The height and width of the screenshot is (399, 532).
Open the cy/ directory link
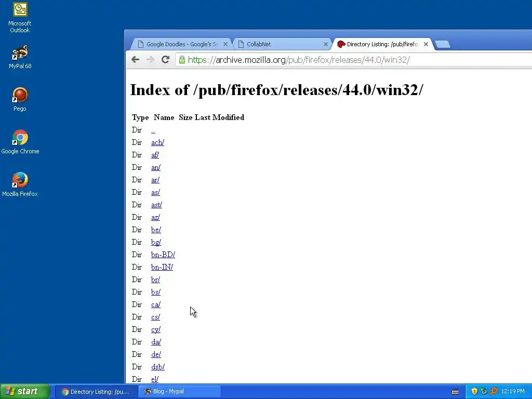coord(156,329)
